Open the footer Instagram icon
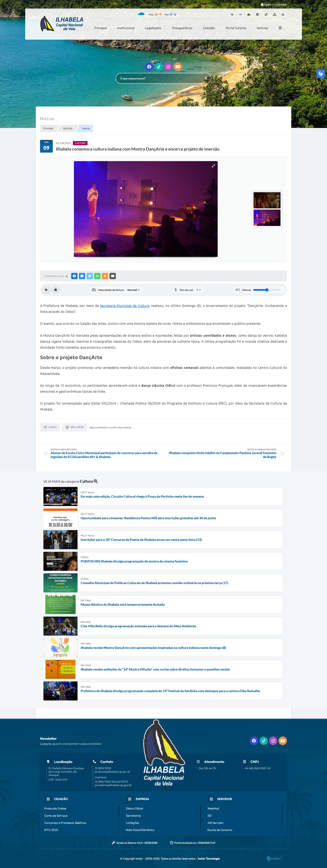327x868 pixels. pyautogui.click(x=273, y=741)
